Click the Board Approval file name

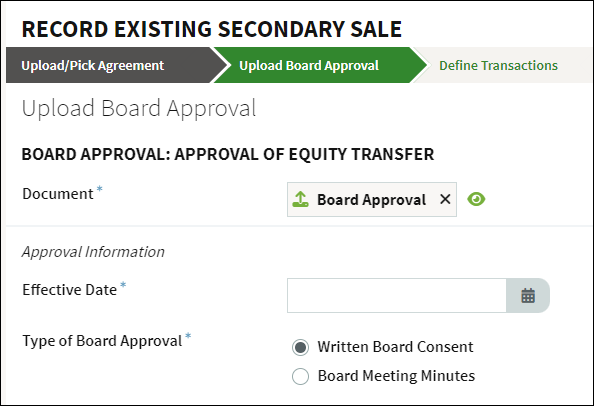point(372,200)
